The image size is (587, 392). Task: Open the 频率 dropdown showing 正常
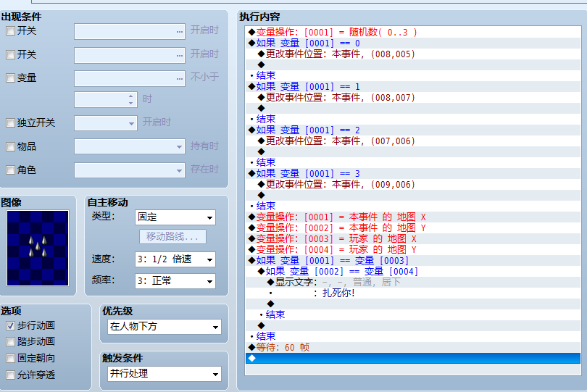tap(175, 281)
